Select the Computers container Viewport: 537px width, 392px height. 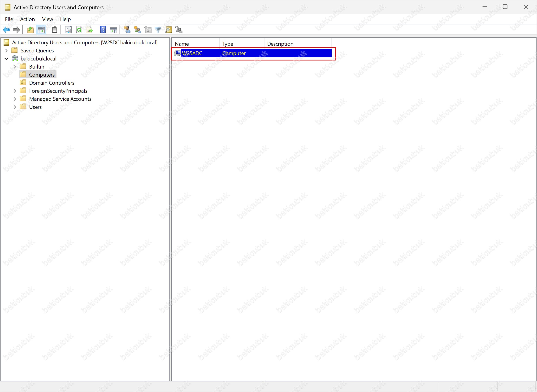[x=42, y=75]
